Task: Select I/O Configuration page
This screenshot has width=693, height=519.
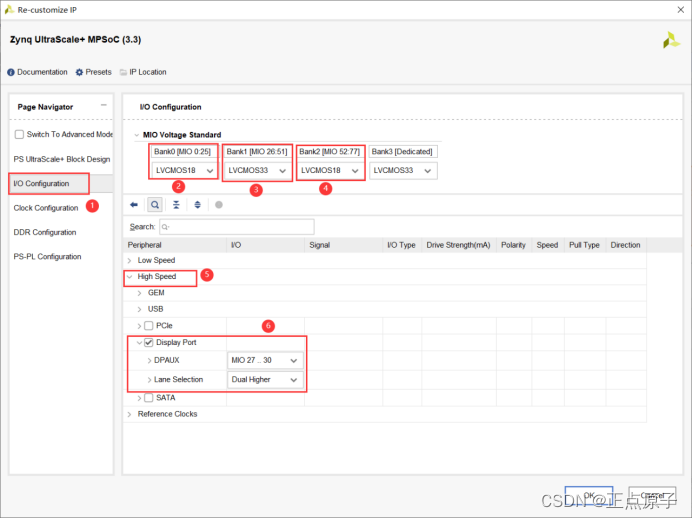Action: click(42, 183)
